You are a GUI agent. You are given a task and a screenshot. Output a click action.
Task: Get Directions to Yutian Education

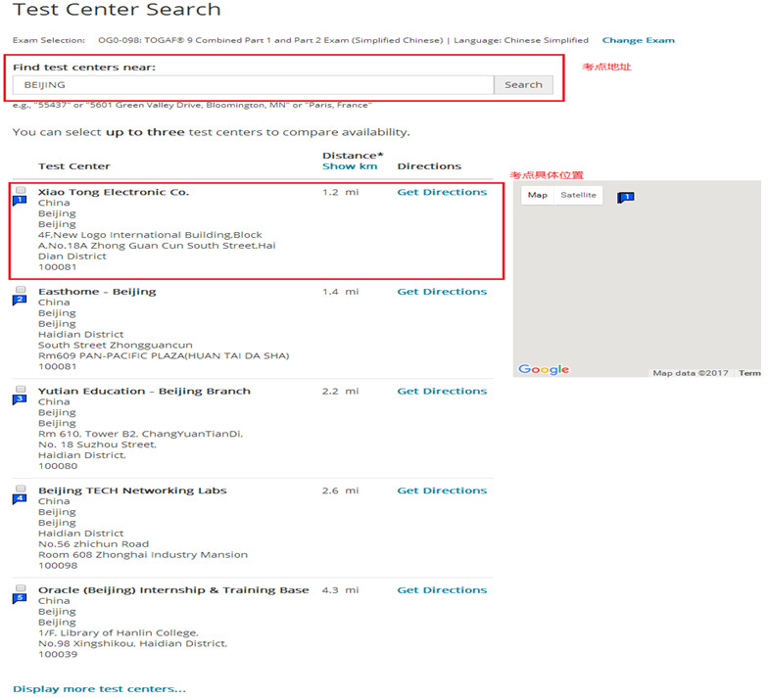click(442, 391)
